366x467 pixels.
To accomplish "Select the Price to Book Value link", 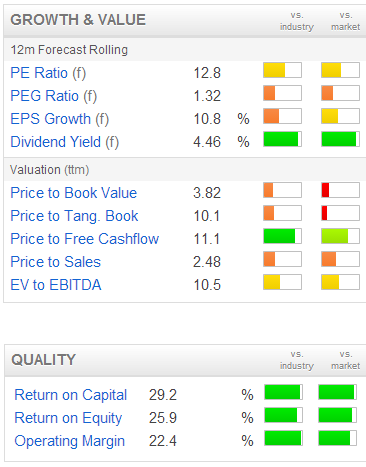I will (x=74, y=193).
